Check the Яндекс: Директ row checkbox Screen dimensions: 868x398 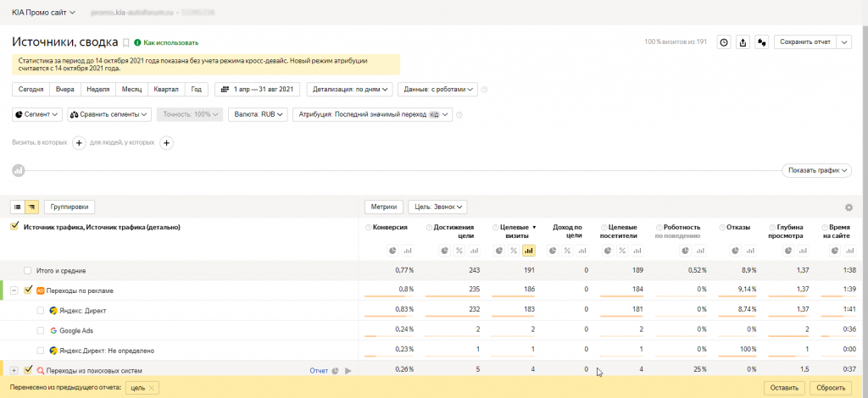pos(41,310)
